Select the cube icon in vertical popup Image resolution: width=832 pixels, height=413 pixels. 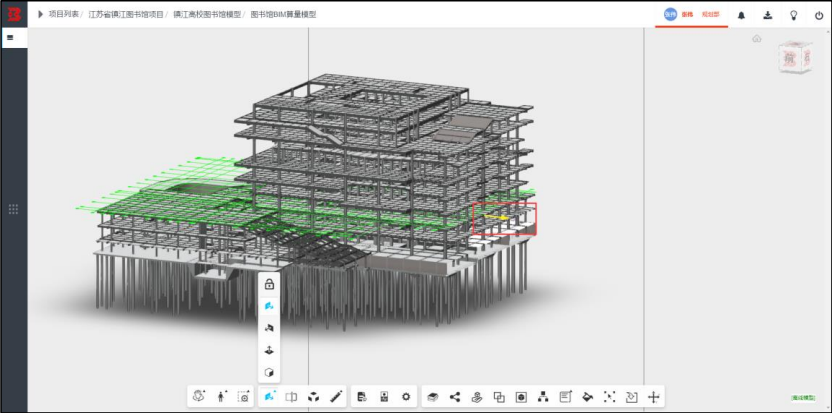(269, 372)
